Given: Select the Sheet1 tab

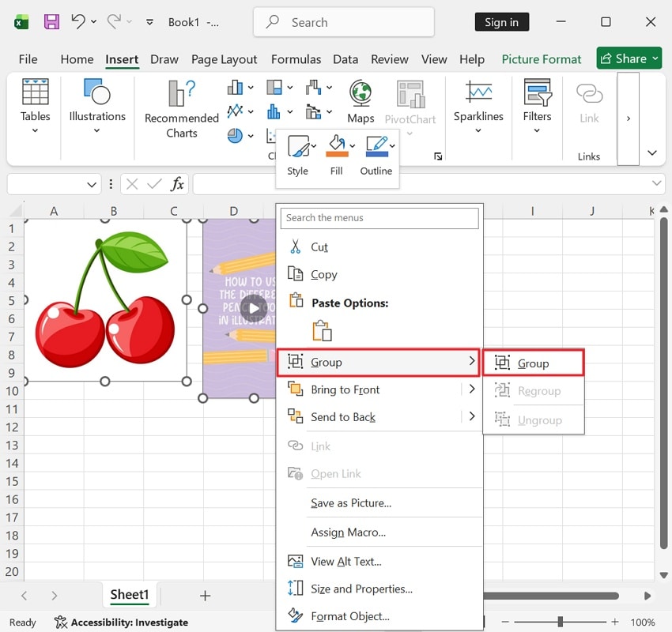Looking at the screenshot, I should click(129, 595).
